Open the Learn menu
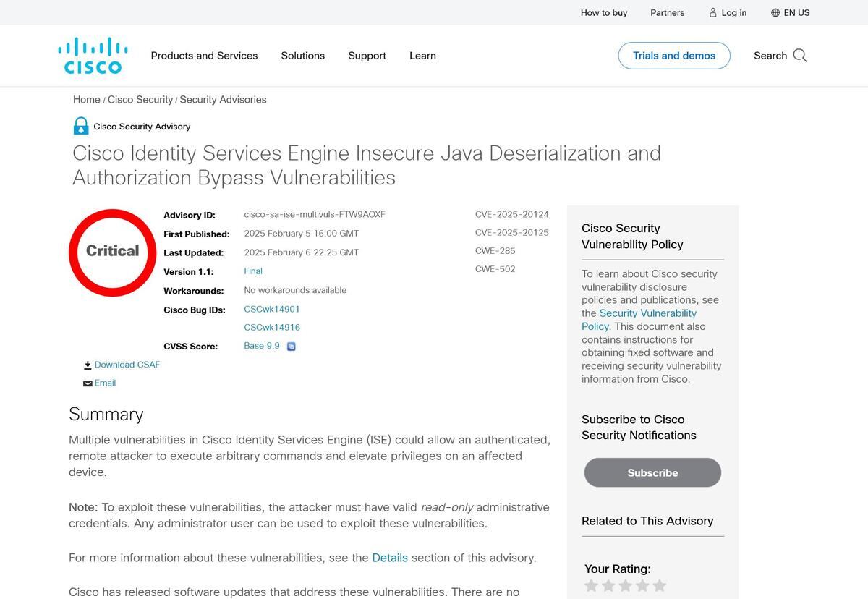 pyautogui.click(x=422, y=56)
